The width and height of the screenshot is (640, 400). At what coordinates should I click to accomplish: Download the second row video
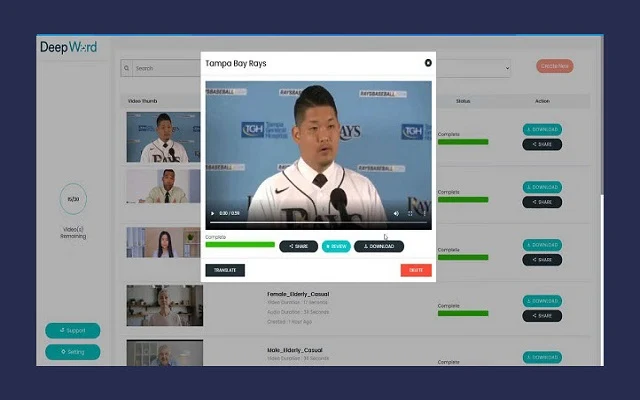click(x=542, y=187)
